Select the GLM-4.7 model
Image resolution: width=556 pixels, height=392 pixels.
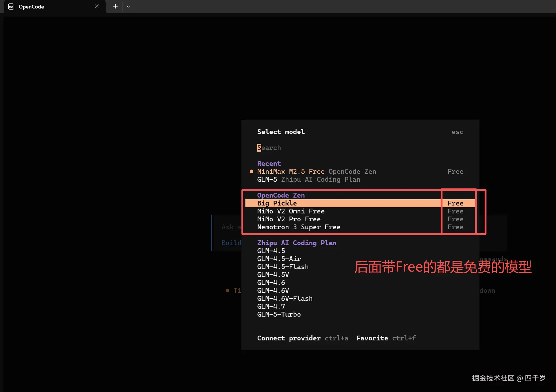tap(271, 306)
